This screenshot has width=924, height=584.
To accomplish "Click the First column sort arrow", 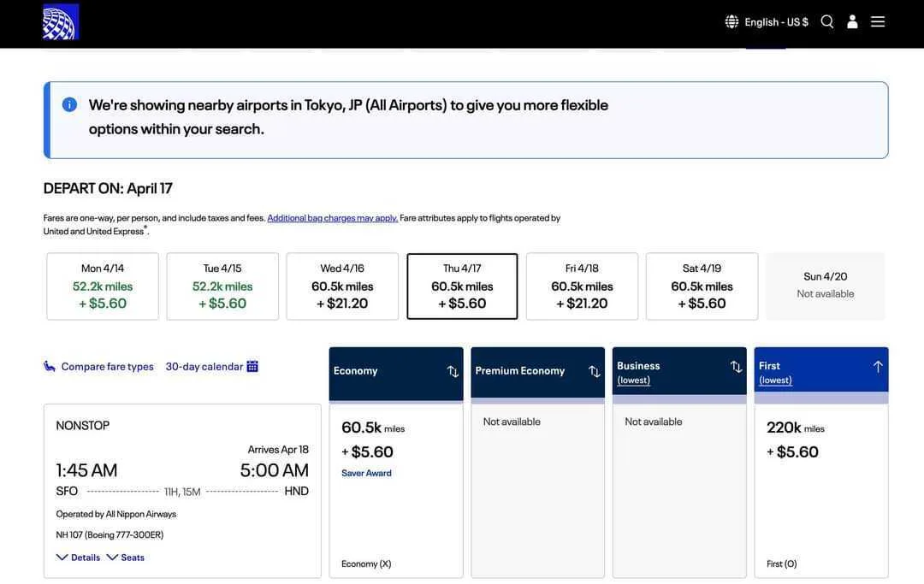I will tap(878, 367).
